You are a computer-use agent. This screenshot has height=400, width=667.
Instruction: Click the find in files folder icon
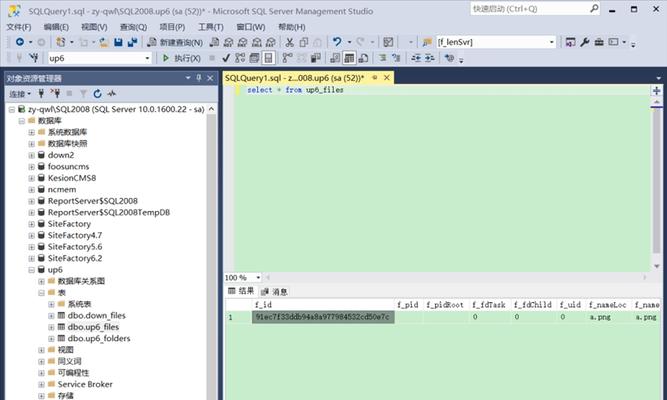[427, 42]
